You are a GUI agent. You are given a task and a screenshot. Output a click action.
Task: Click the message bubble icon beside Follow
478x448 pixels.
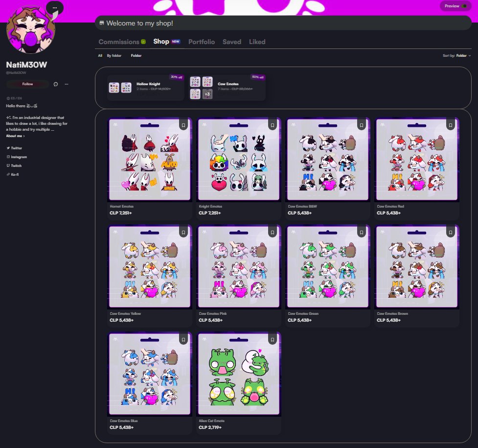[56, 84]
